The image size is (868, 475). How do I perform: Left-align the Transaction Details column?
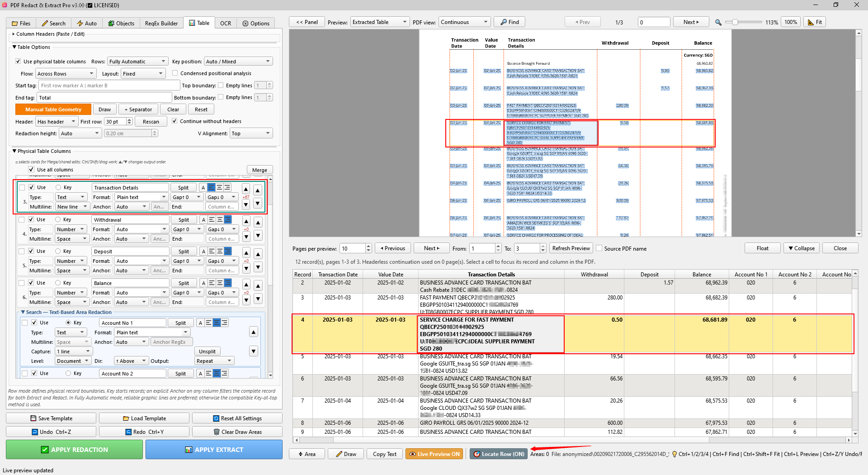(x=211, y=187)
